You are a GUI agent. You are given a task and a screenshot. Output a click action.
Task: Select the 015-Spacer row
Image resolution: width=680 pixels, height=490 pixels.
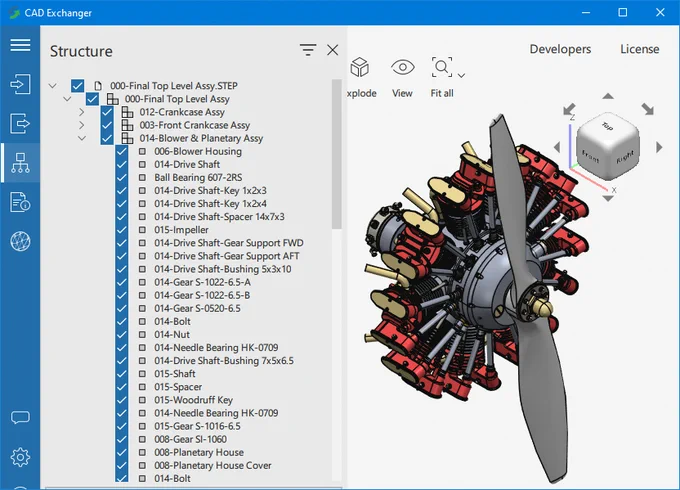178,387
